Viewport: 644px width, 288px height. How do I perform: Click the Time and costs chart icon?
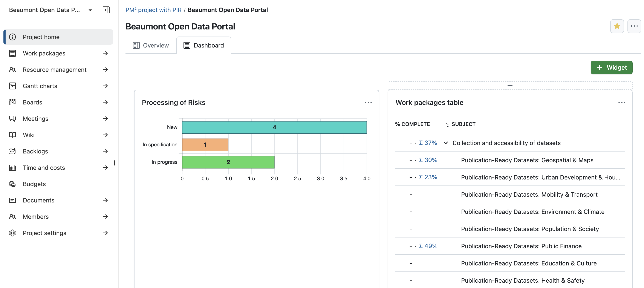(x=12, y=167)
